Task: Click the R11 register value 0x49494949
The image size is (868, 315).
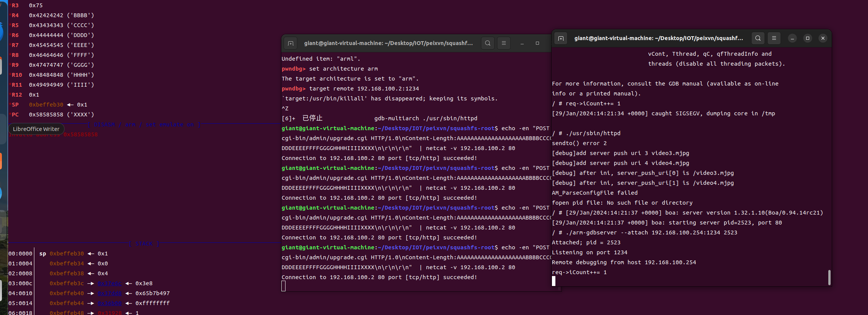Action: point(46,85)
